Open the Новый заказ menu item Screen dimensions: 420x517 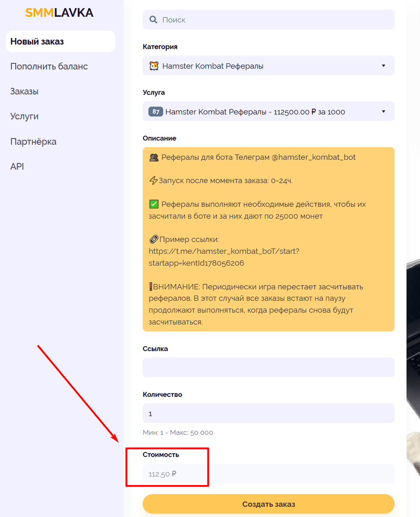61,41
